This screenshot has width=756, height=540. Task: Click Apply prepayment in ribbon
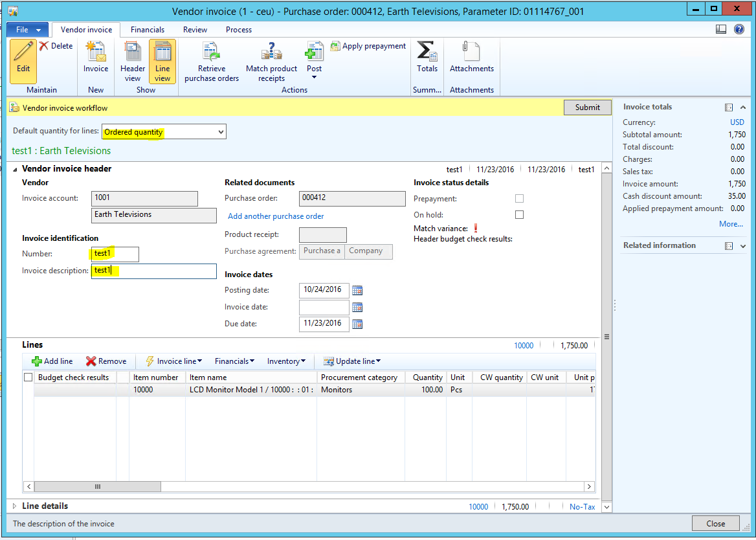click(368, 46)
